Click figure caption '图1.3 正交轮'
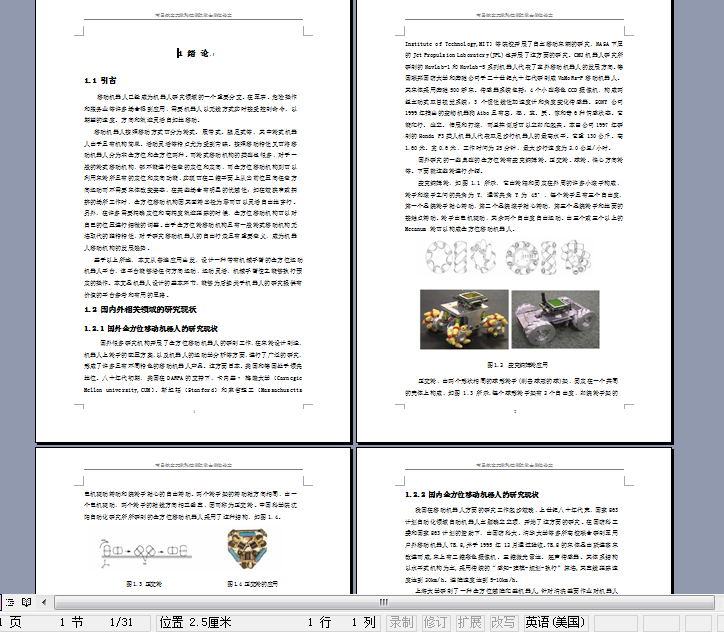 144,584
